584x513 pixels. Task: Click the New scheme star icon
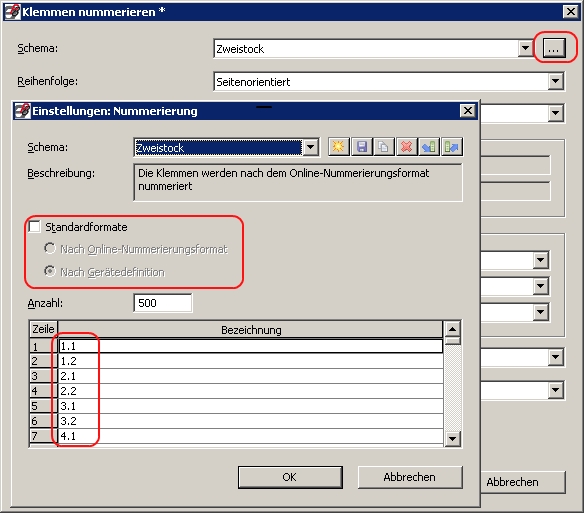click(x=338, y=146)
